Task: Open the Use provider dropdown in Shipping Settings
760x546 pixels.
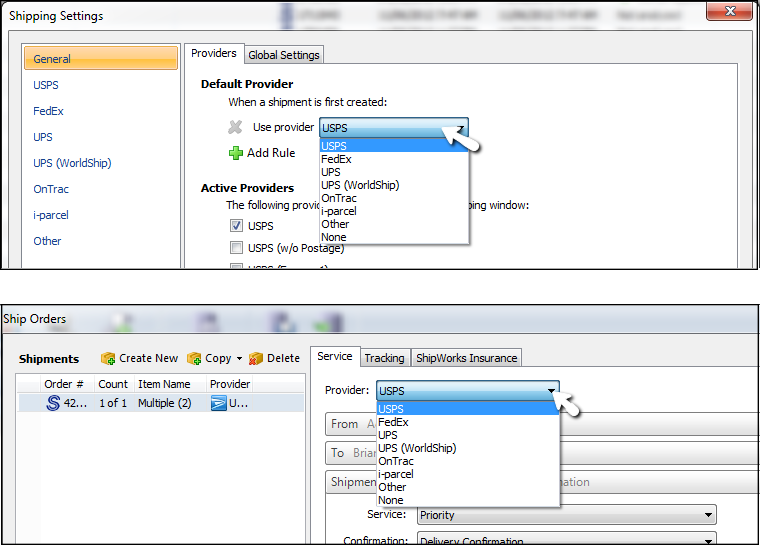Action: coord(394,128)
